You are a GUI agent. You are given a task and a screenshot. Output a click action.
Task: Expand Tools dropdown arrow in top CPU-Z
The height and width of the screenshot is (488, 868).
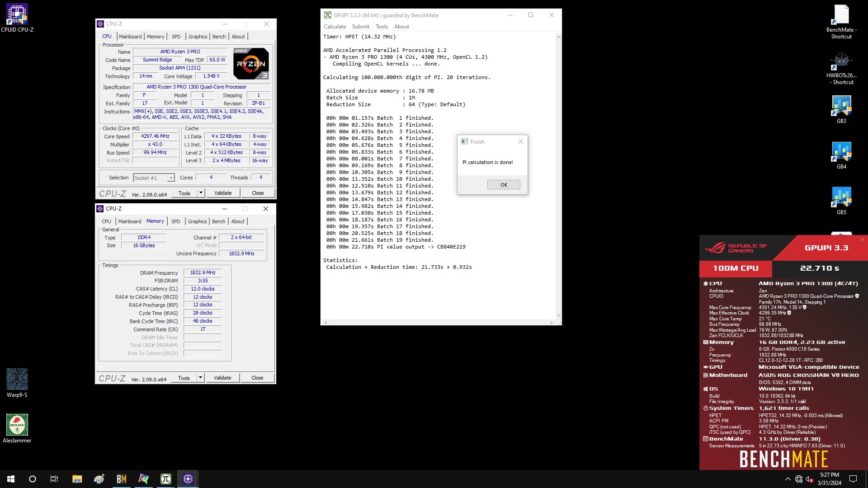pos(201,193)
